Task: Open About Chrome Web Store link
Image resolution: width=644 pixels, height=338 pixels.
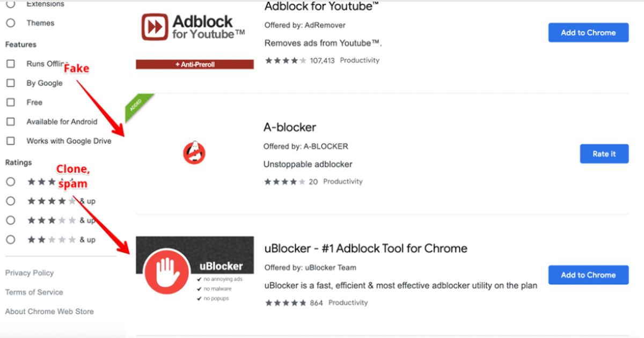Action: [49, 312]
